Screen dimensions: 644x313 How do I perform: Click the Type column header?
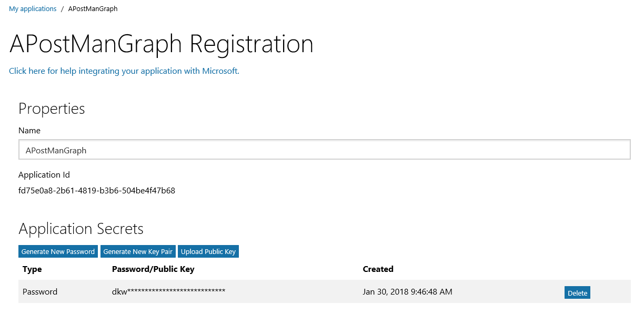(32, 269)
